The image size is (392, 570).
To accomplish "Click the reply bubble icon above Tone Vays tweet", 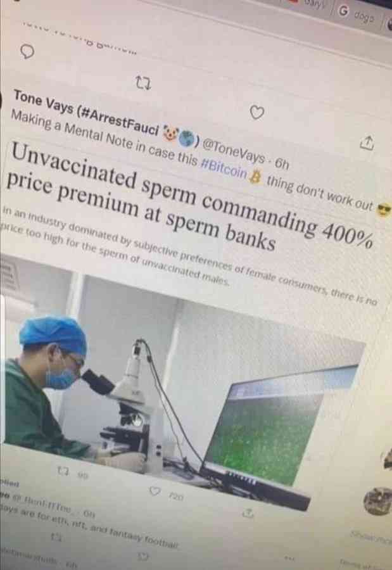I will (x=27, y=53).
